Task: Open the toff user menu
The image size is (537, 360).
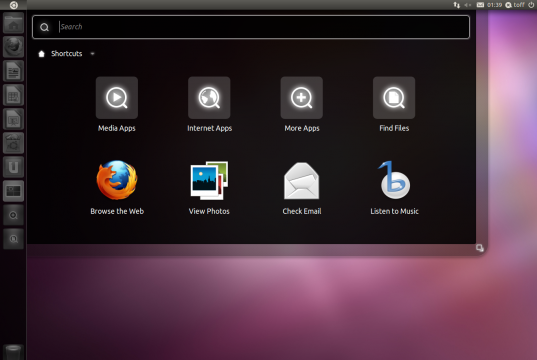Action: pos(515,5)
